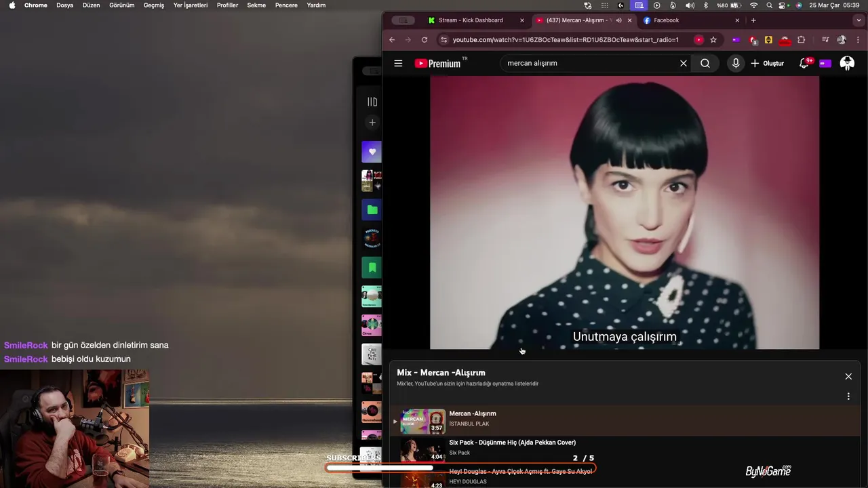Click the YouTube URL in address bar
The width and height of the screenshot is (868, 488).
click(x=566, y=40)
